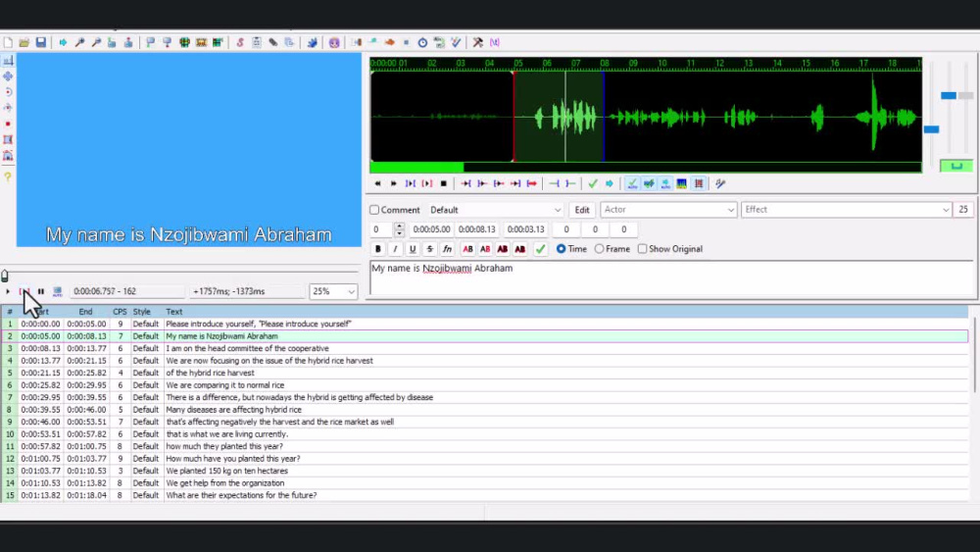Open the Spell checker checkmark icon
This screenshot has width=980, height=552.
point(456,42)
